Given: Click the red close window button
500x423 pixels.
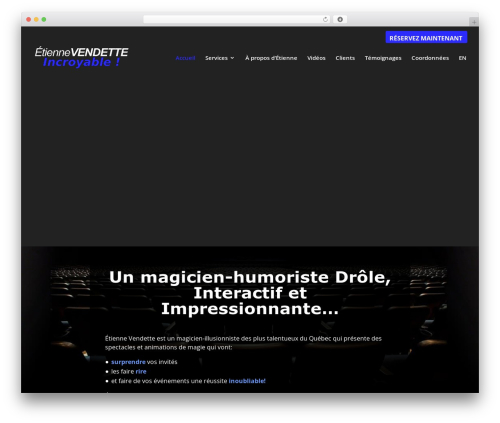Looking at the screenshot, I should pos(29,19).
